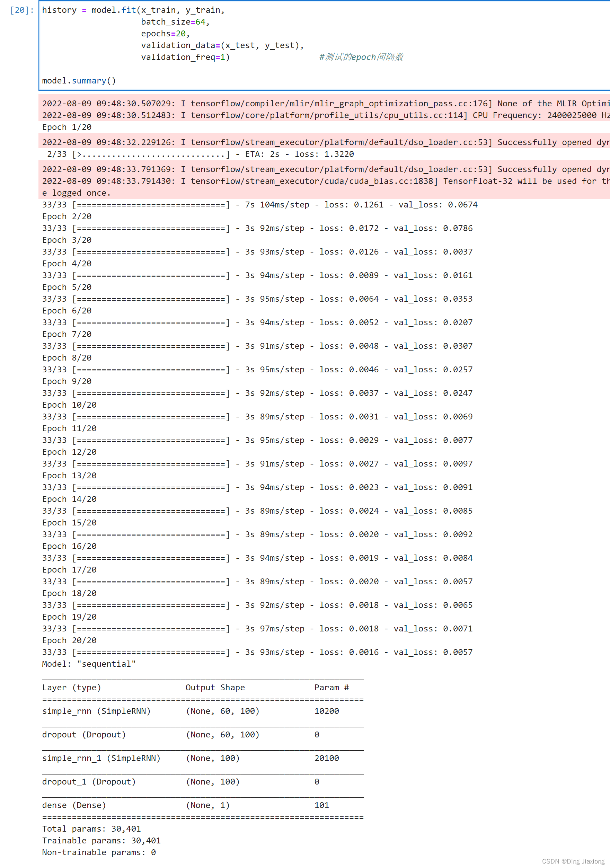
Task: Click the result line with val_loss: 0.0247
Action: click(257, 393)
